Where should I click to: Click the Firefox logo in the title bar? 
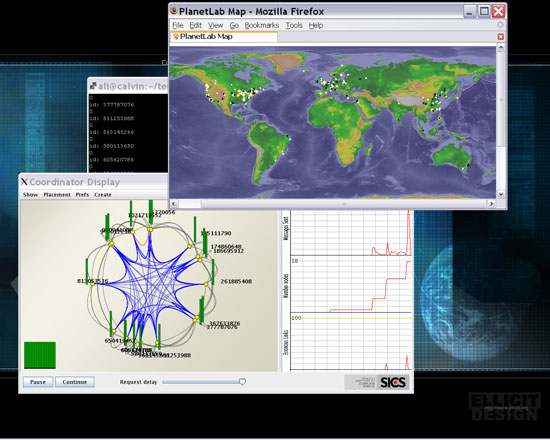tap(174, 11)
